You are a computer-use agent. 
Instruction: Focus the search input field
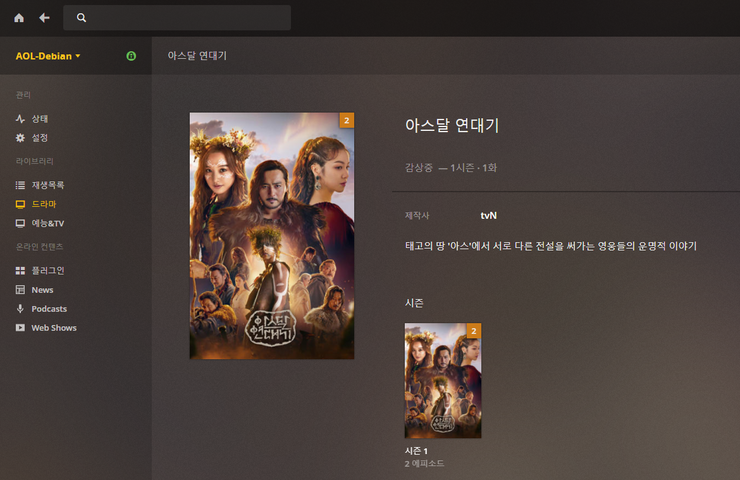(x=177, y=18)
